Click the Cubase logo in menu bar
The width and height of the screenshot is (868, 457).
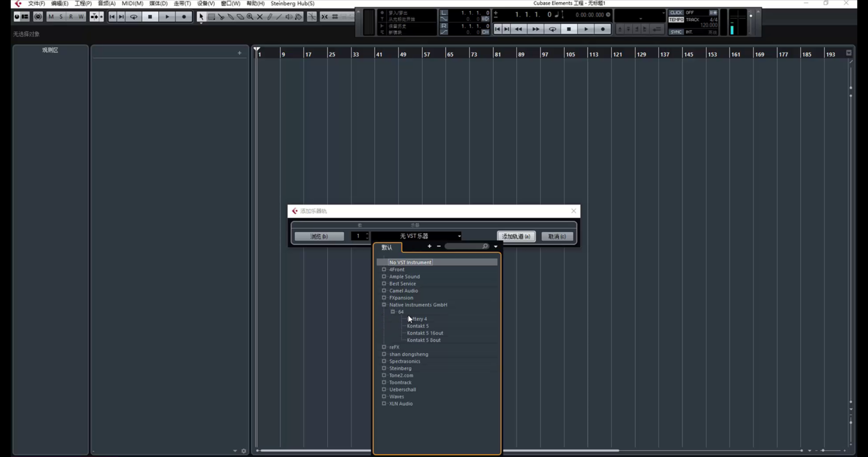pyautogui.click(x=18, y=4)
